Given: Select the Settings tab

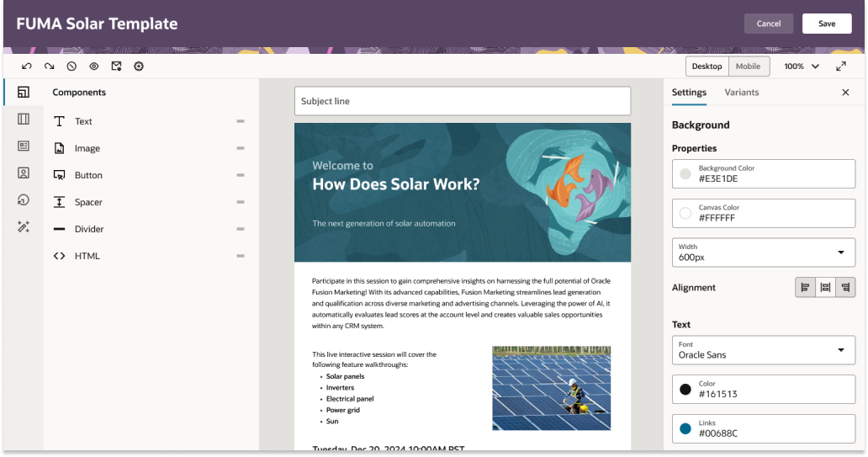Looking at the screenshot, I should point(689,93).
